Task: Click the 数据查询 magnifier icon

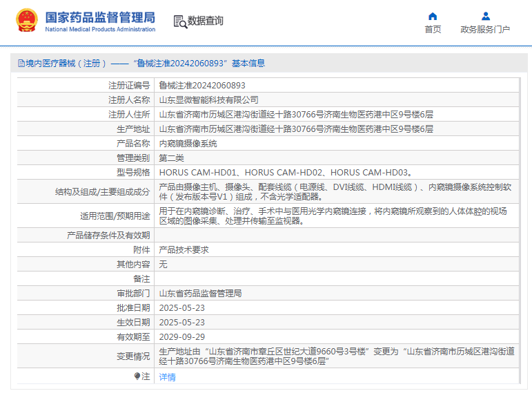Action: point(180,21)
